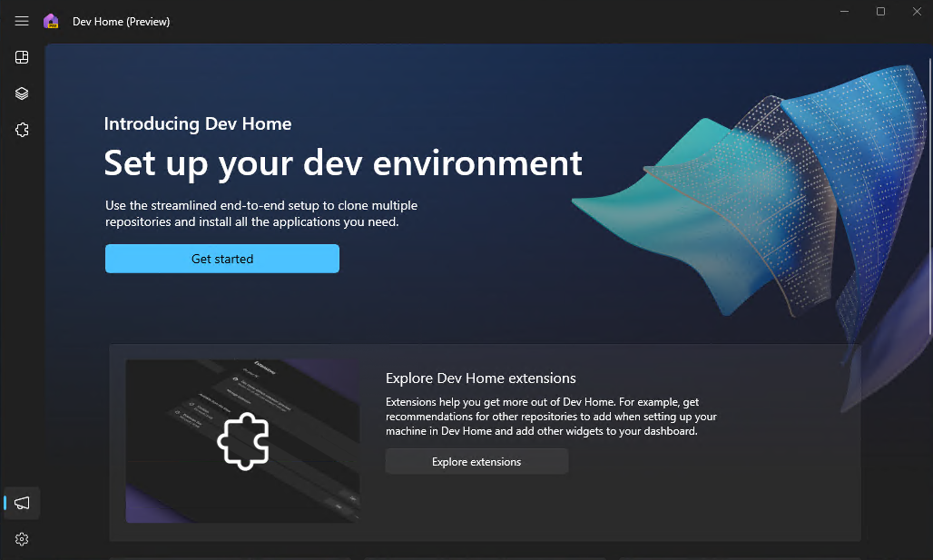The image size is (933, 560).
Task: Click the 'Introducing Dev Home' text
Action: [x=198, y=123]
